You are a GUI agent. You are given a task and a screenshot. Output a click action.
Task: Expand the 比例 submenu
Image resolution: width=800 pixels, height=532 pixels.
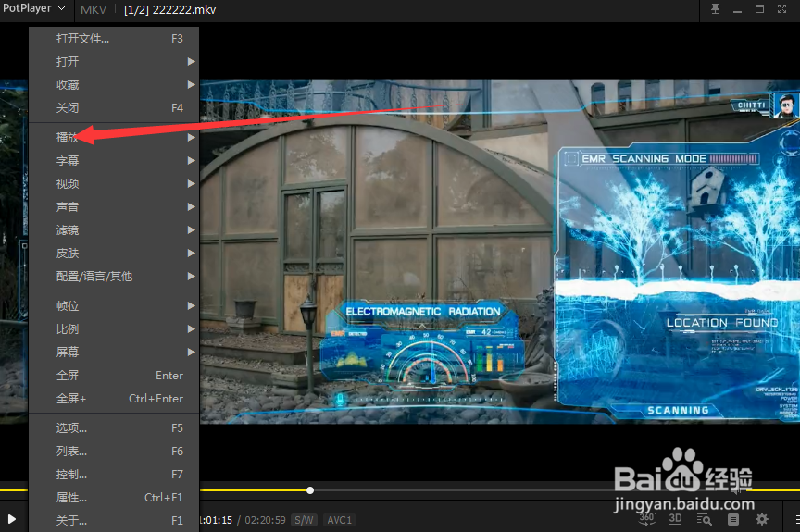[x=114, y=329]
